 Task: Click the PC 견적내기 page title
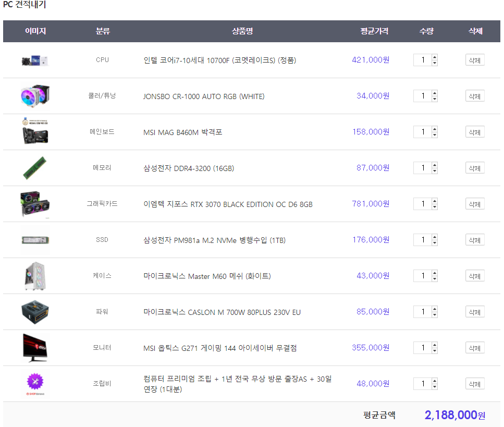[x=24, y=5]
